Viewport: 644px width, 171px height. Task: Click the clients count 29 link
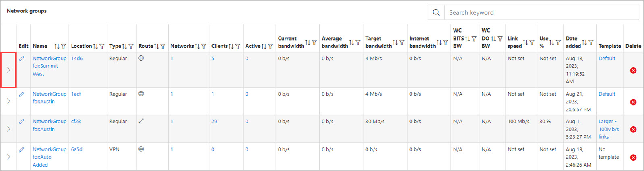click(214, 122)
